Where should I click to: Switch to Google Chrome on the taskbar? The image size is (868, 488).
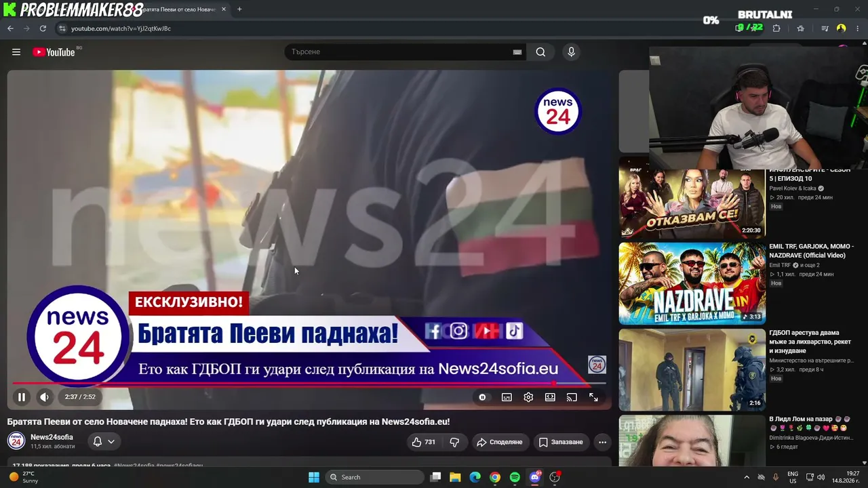[x=495, y=477]
